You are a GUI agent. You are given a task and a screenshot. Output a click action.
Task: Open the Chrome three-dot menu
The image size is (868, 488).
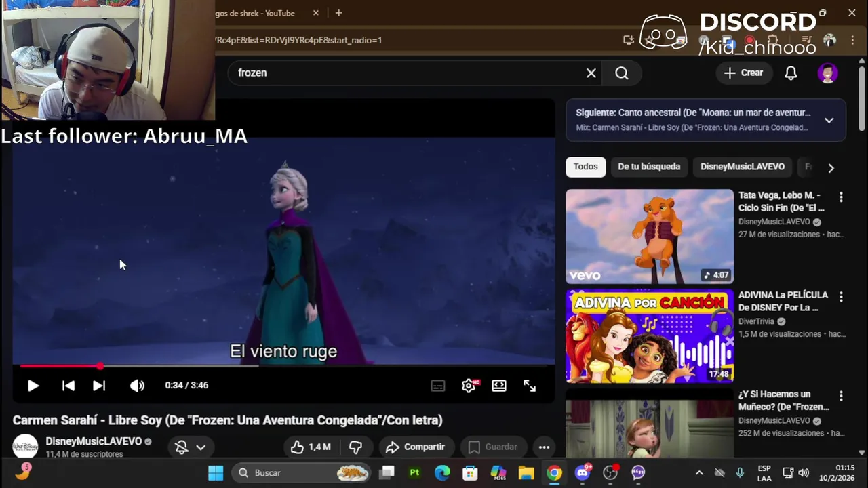[852, 40]
